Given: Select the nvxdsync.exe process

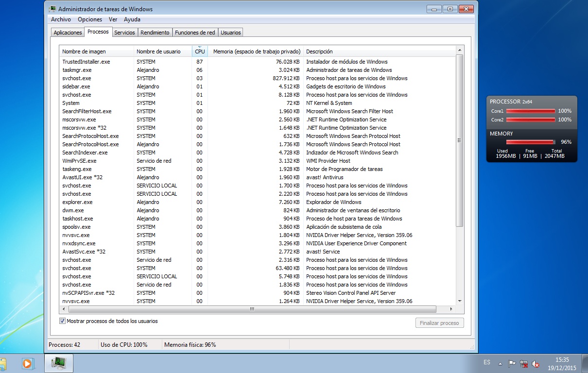Looking at the screenshot, I should click(258, 243).
